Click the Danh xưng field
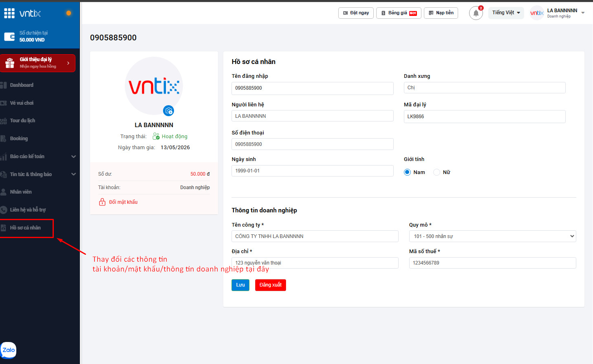The height and width of the screenshot is (364, 593). (x=485, y=88)
